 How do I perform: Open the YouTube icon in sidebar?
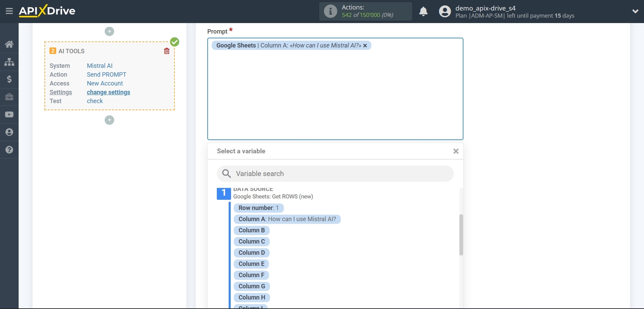(x=9, y=115)
